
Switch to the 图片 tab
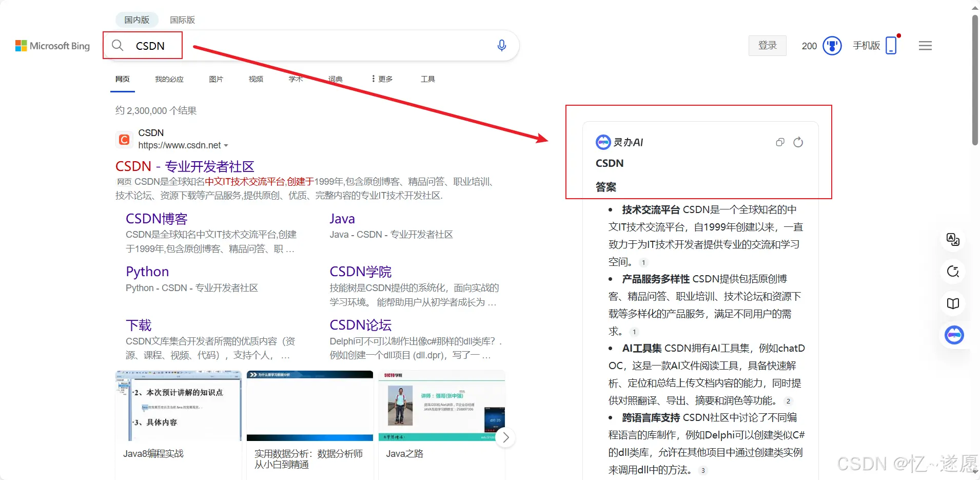click(x=216, y=79)
